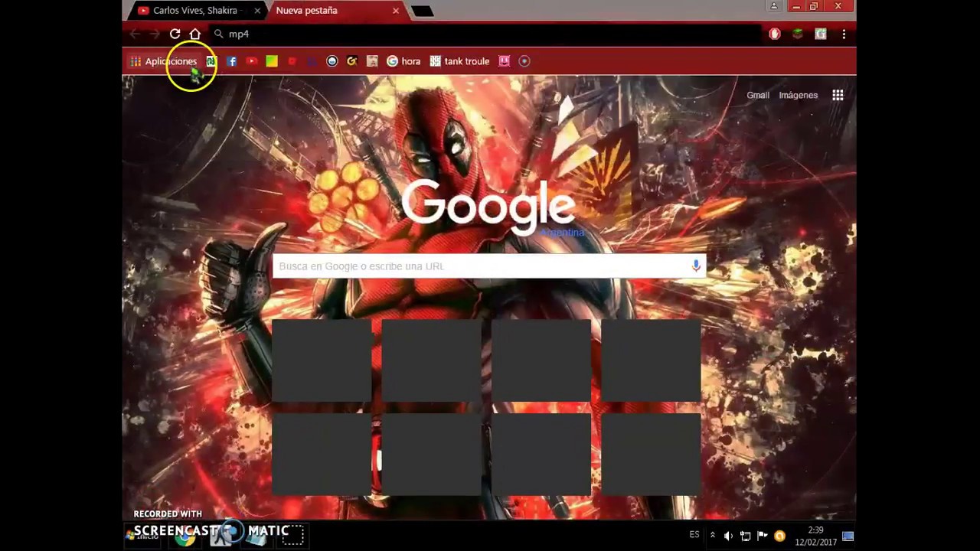The width and height of the screenshot is (980, 551).
Task: Open Aplicaciones bookmarks shortcut
Action: point(163,61)
